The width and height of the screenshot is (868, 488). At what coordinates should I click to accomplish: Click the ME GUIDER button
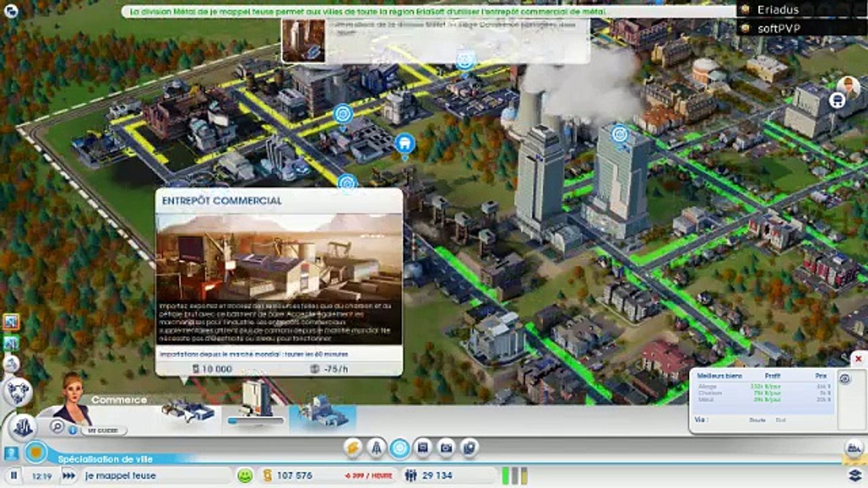[x=104, y=430]
